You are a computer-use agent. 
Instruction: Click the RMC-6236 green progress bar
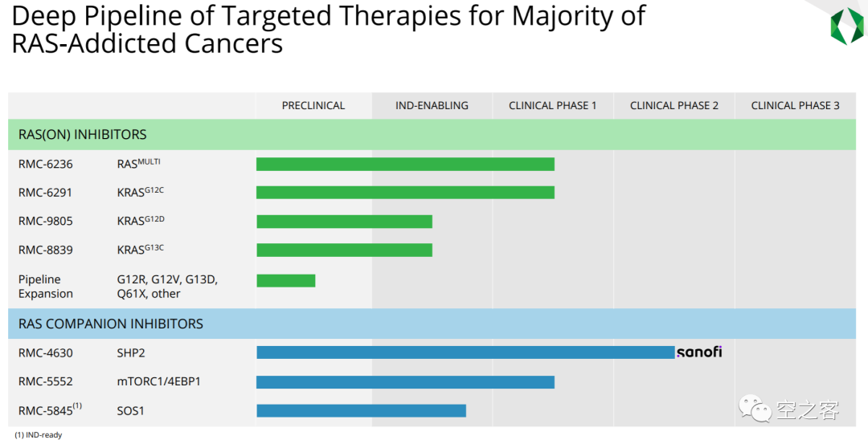(405, 165)
